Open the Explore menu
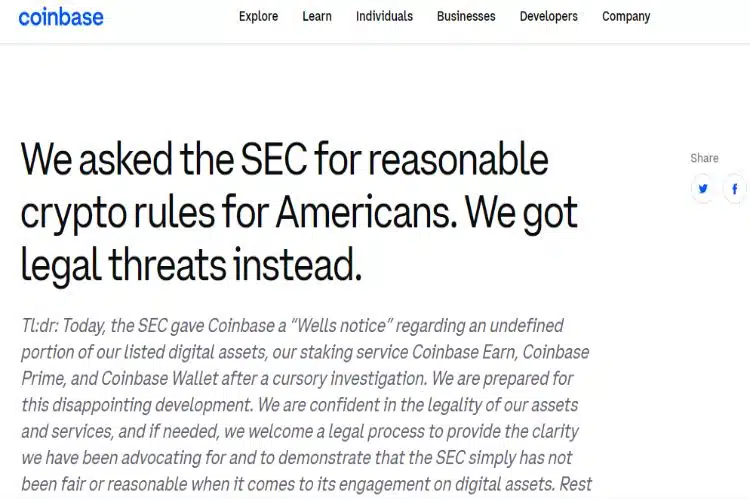 tap(258, 16)
